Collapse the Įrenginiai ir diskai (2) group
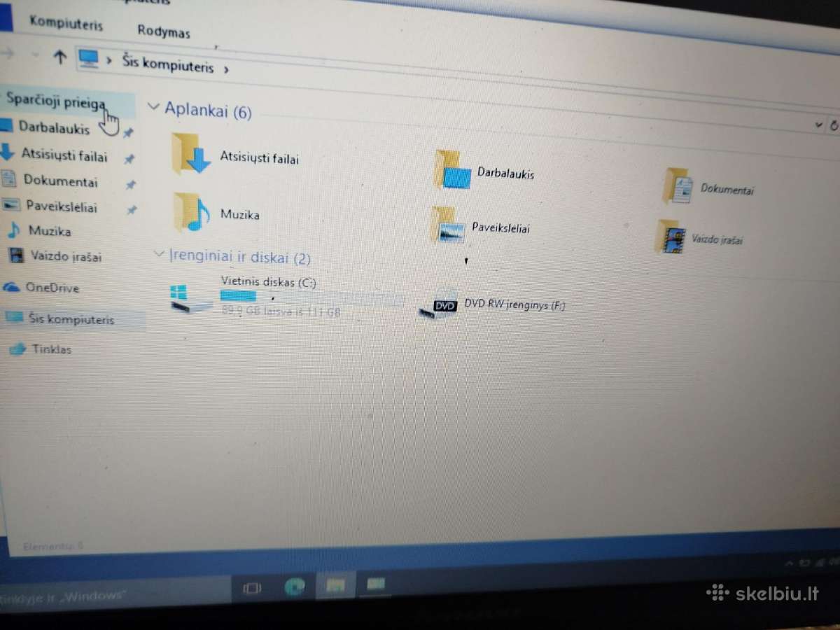This screenshot has width=840, height=630. click(x=160, y=253)
